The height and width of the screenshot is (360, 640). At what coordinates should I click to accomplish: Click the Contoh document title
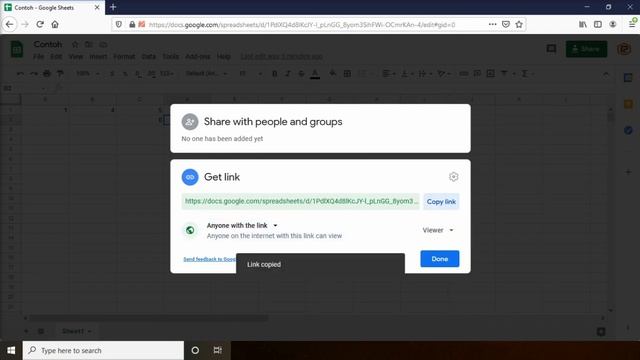click(x=48, y=44)
